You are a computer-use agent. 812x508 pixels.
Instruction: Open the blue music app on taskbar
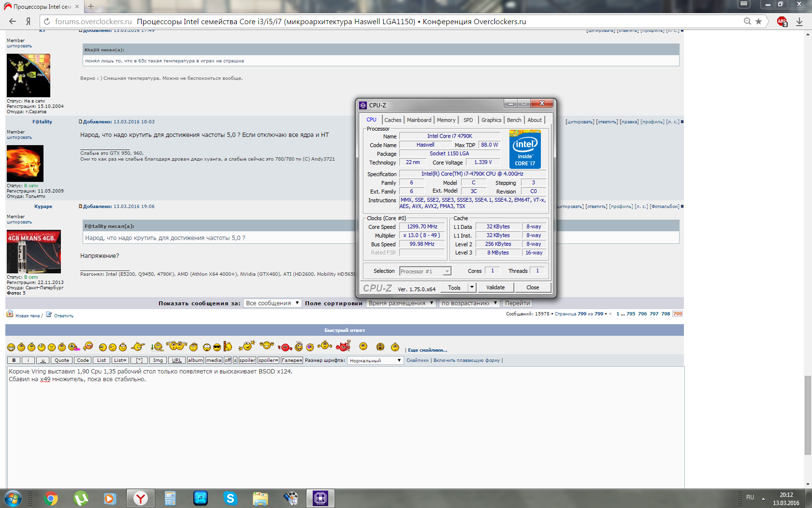(200, 498)
